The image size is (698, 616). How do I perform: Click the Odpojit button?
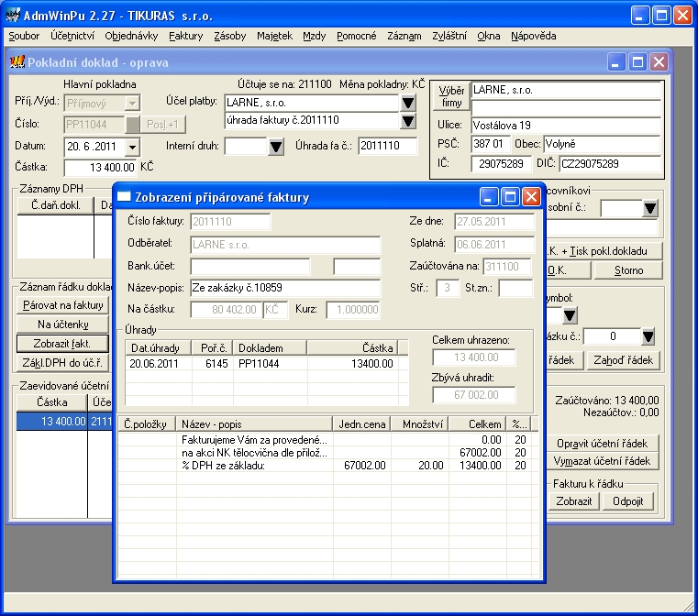tap(627, 501)
